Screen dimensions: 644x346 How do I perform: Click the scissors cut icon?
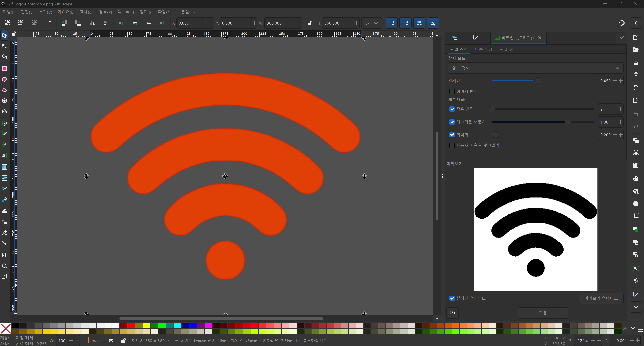tap(636, 153)
